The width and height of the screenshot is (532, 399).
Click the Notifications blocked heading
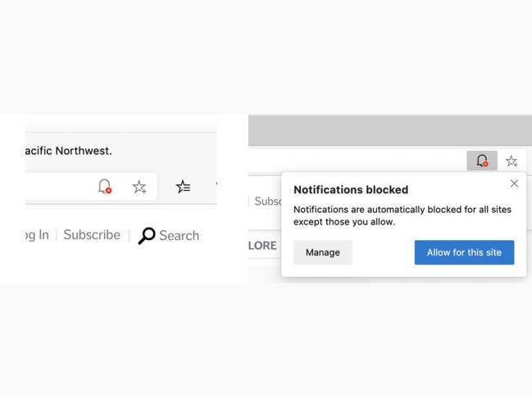[x=351, y=190]
